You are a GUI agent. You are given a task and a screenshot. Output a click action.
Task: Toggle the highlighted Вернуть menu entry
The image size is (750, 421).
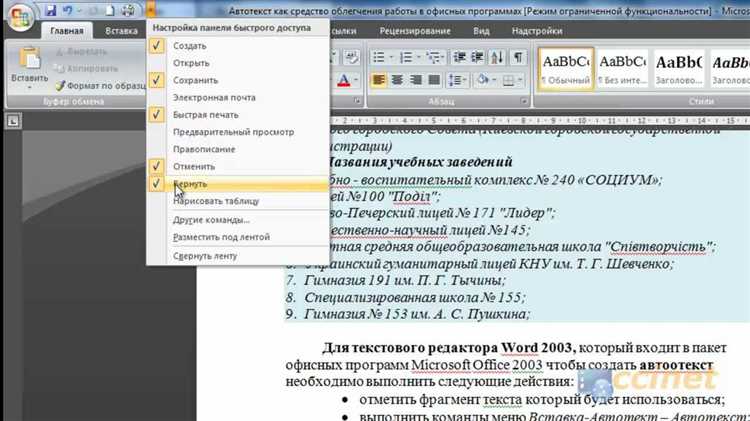(x=238, y=184)
